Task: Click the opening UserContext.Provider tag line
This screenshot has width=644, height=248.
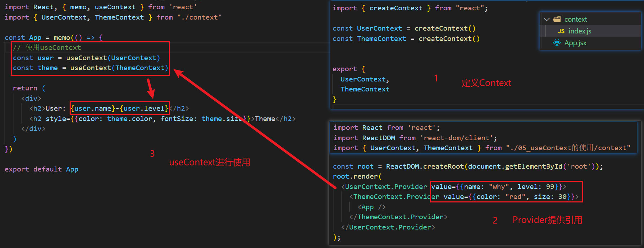Action: coord(454,187)
